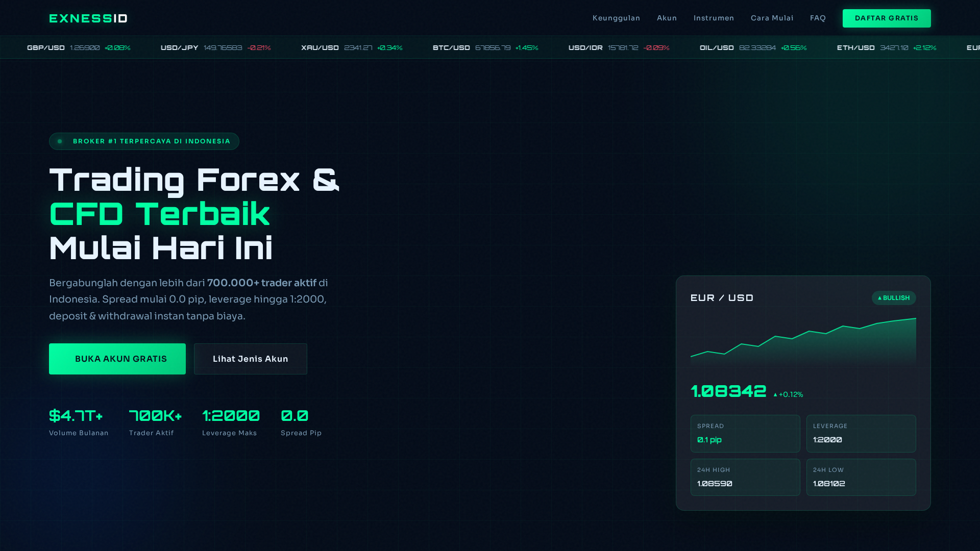This screenshot has width=980, height=551.
Task: Click the ETH/USD ticker item
Action: (x=887, y=47)
